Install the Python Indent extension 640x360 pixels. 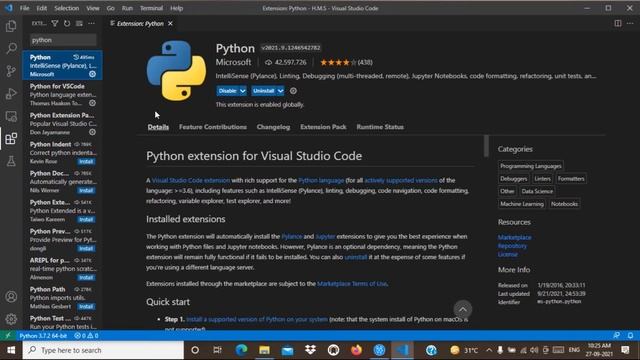click(x=86, y=161)
